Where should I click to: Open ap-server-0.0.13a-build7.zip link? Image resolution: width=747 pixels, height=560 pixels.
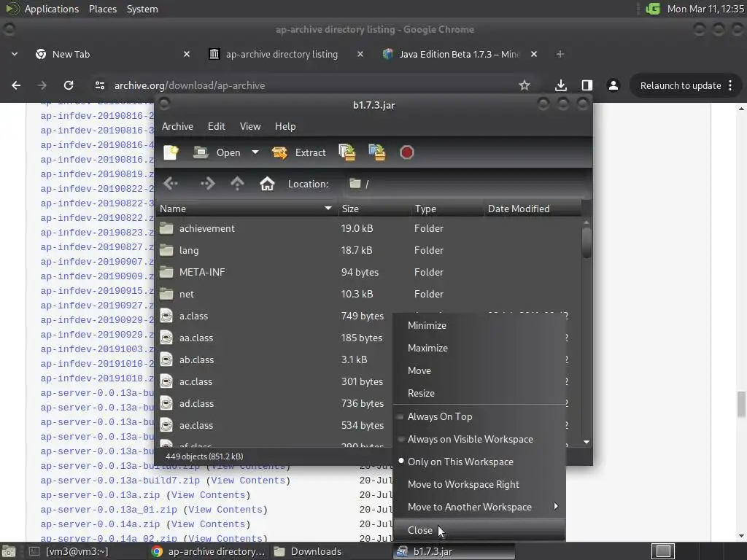(120, 481)
